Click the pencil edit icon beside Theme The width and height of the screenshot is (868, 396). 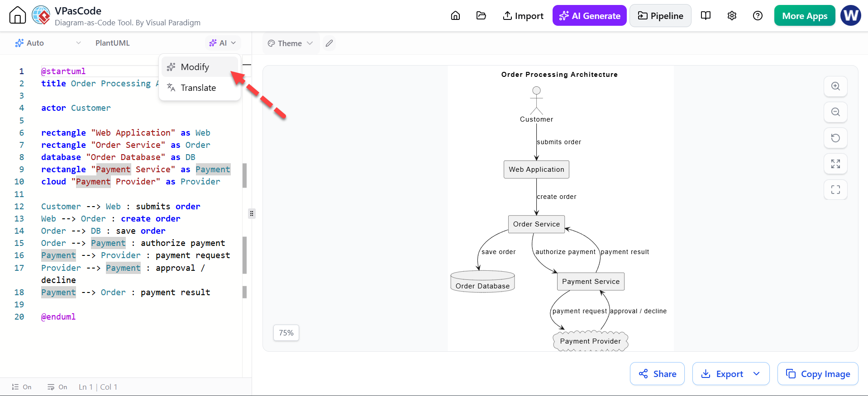point(329,43)
